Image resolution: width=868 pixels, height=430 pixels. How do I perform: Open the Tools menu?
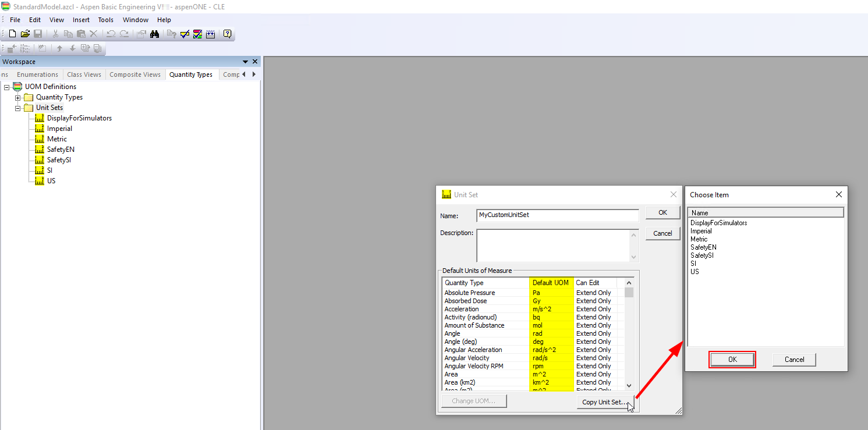(x=106, y=20)
